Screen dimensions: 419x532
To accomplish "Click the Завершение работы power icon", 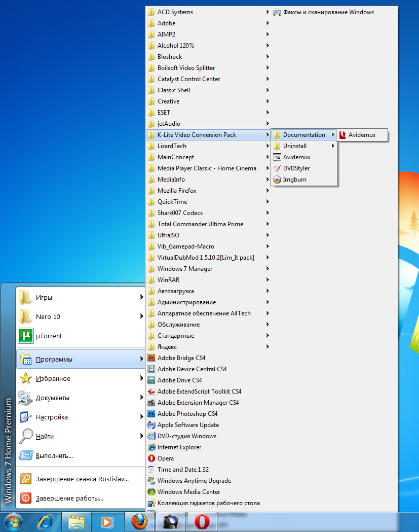I will pos(26,498).
